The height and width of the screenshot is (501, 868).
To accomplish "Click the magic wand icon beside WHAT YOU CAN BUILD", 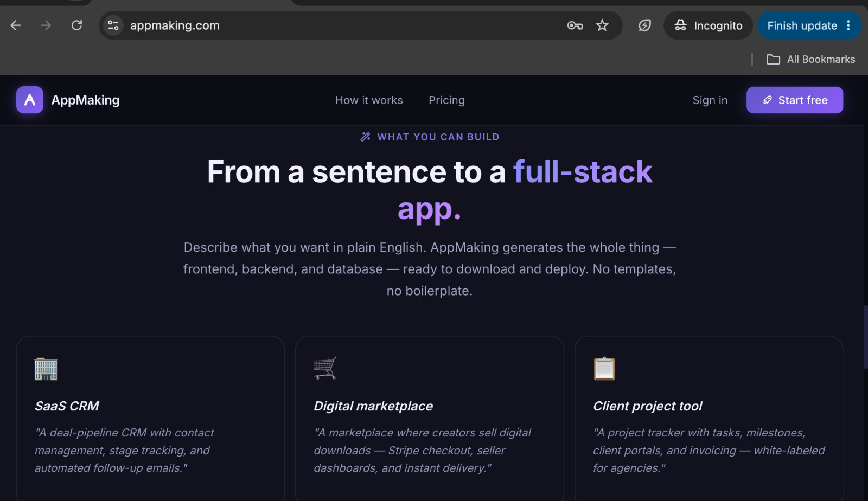I will (366, 137).
